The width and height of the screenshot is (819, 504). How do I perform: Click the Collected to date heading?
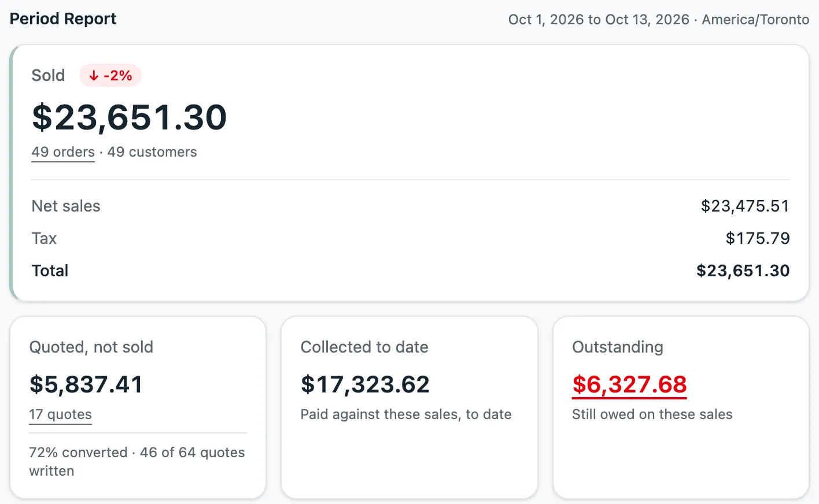(x=364, y=347)
